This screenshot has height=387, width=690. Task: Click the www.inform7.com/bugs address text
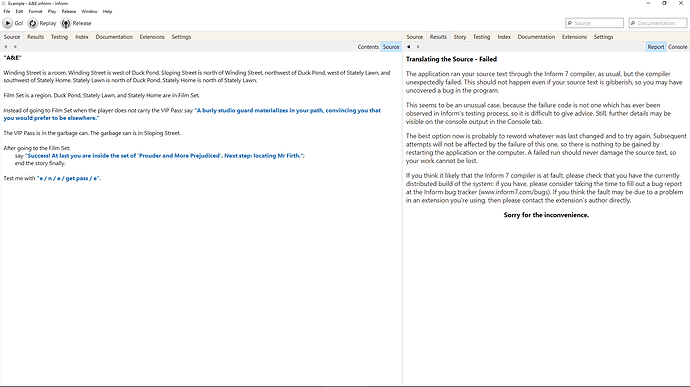coord(514,192)
